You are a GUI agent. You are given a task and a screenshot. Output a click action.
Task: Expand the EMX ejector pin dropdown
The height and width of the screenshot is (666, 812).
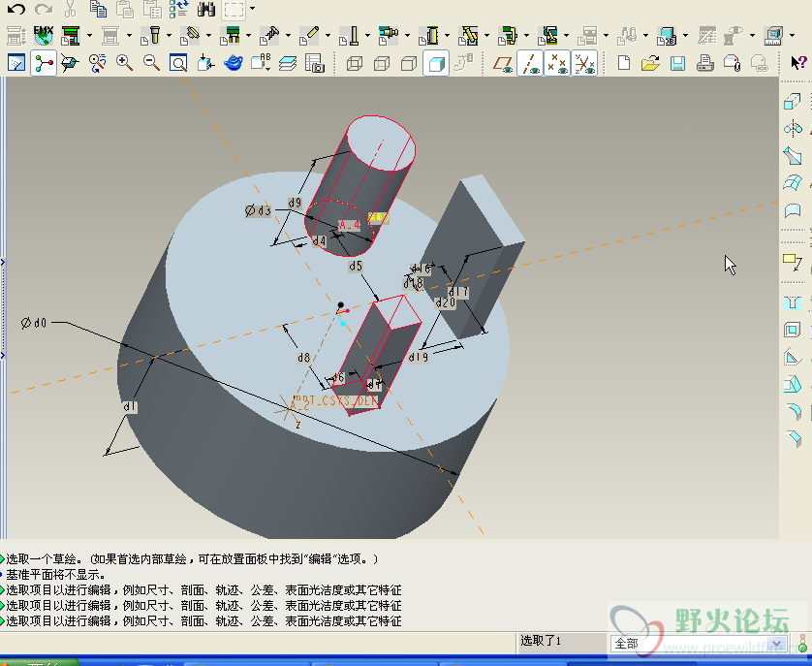pos(367,36)
